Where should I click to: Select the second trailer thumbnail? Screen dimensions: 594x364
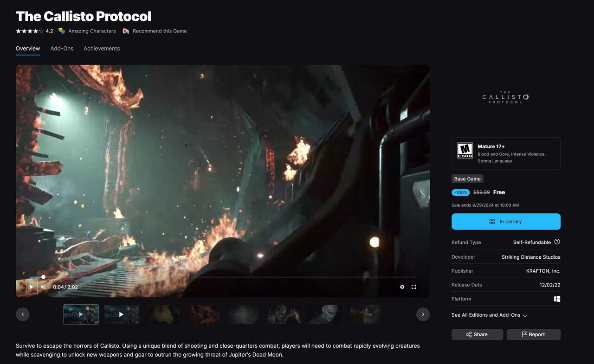(x=121, y=314)
